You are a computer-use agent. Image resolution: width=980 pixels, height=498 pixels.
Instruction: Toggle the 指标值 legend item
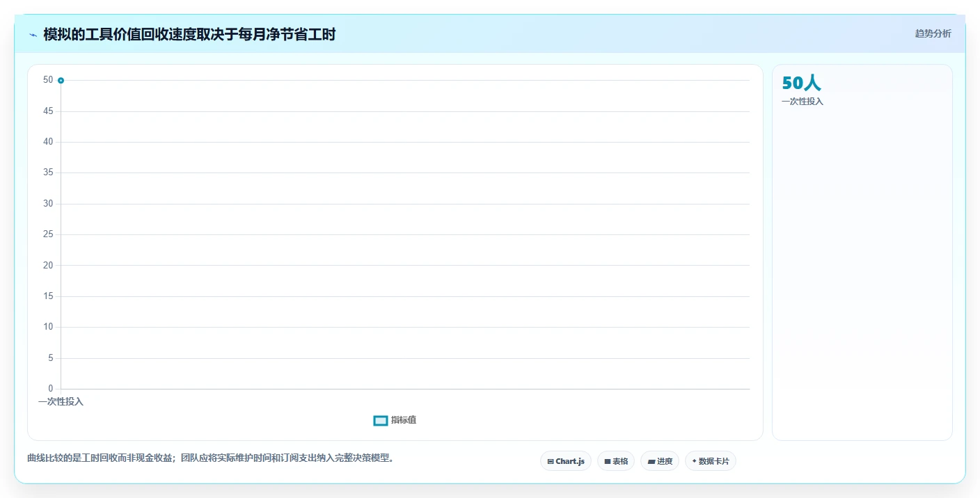[395, 420]
